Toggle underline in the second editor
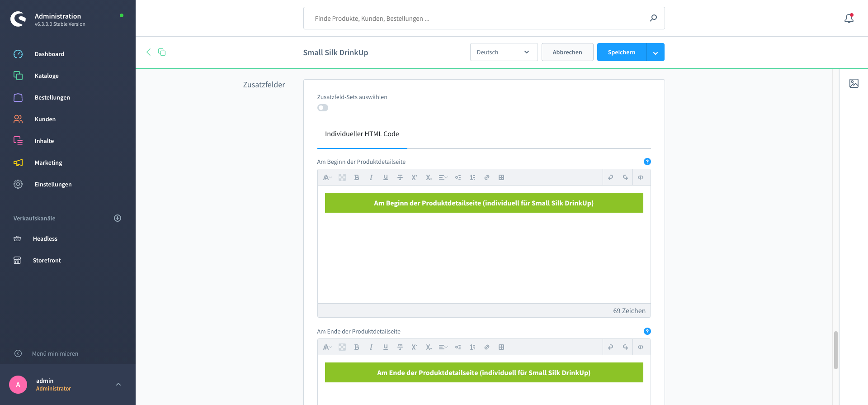Screen dimensions: 868x405 [386, 347]
